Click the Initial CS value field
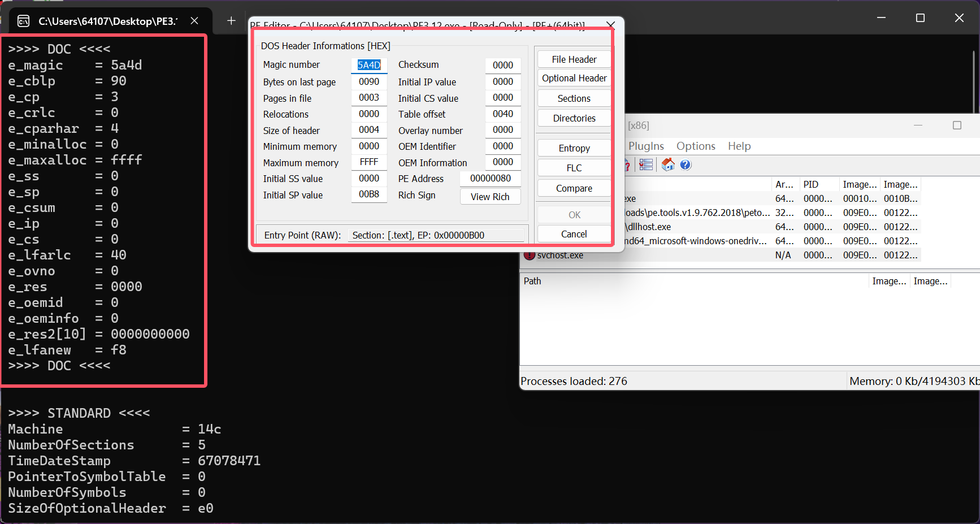 pyautogui.click(x=503, y=97)
